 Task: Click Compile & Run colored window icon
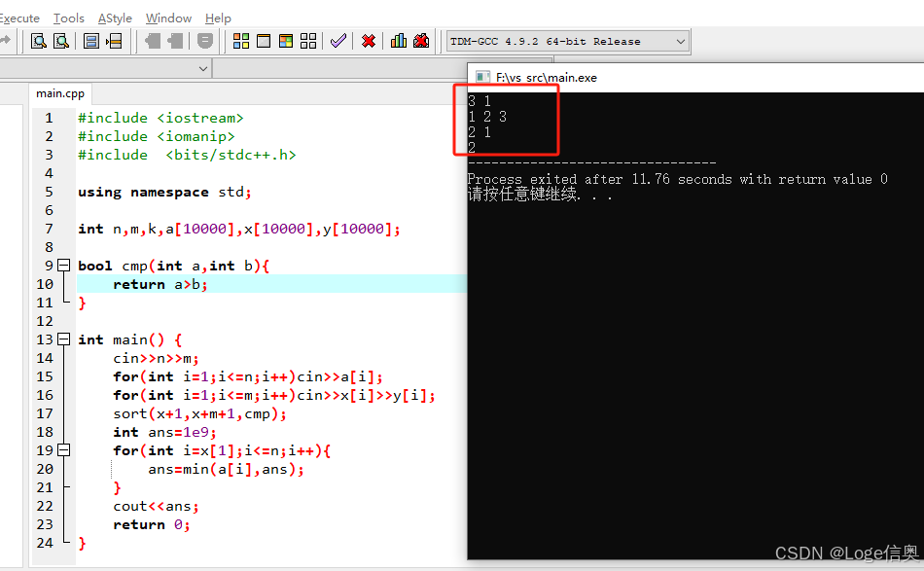coord(286,41)
